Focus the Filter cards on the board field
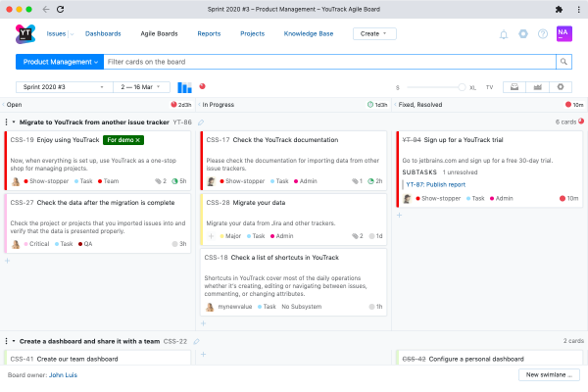588x392 pixels. point(329,62)
